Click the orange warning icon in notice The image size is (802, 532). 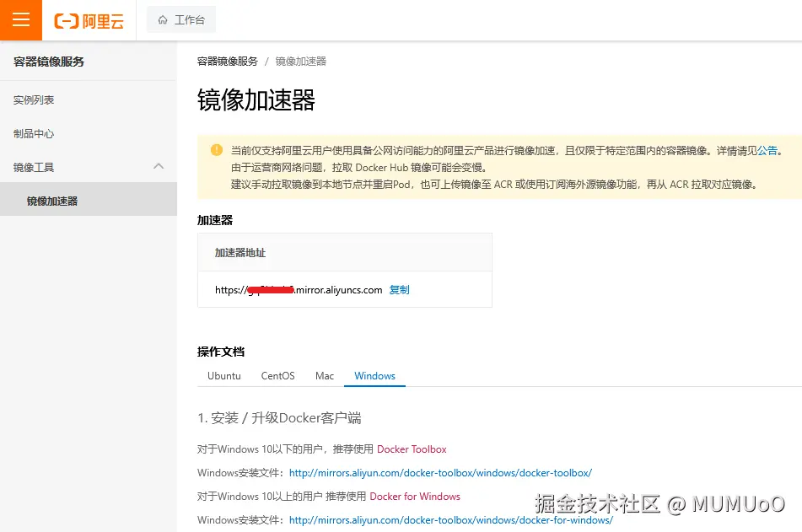pos(217,150)
